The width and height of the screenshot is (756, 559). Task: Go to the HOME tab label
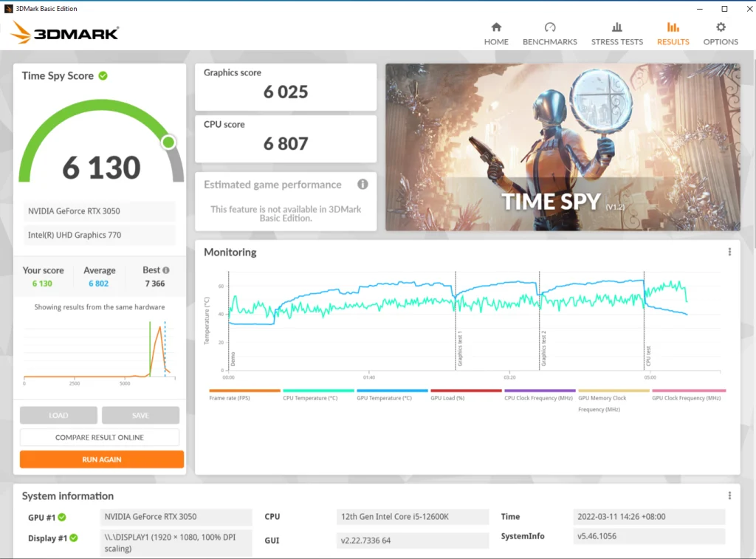[496, 42]
